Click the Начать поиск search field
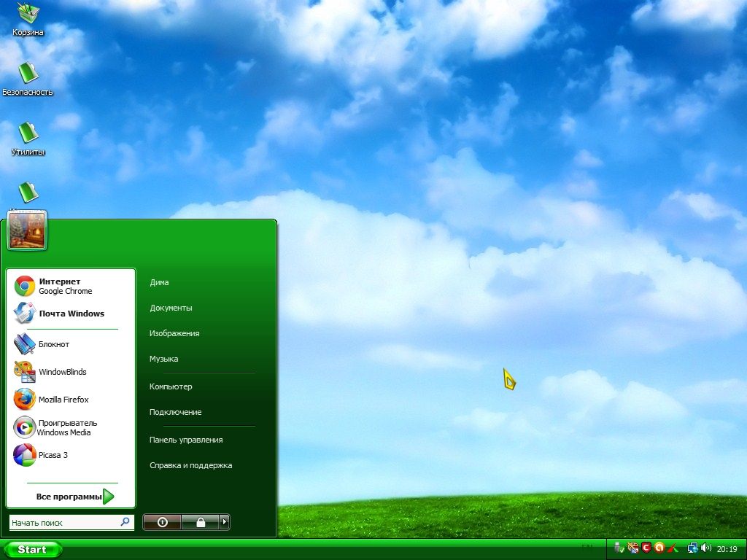747x560 pixels. [x=71, y=522]
